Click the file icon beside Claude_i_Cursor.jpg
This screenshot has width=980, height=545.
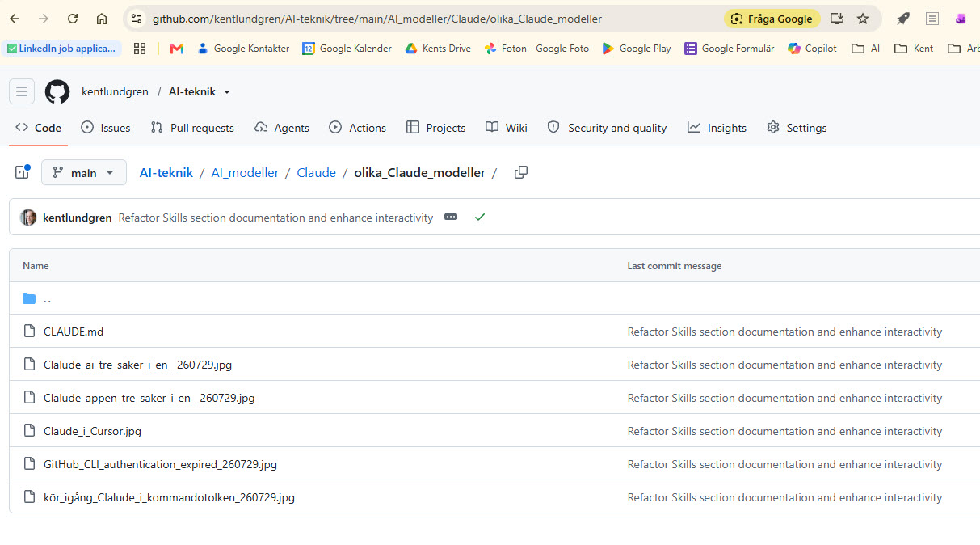pos(29,430)
